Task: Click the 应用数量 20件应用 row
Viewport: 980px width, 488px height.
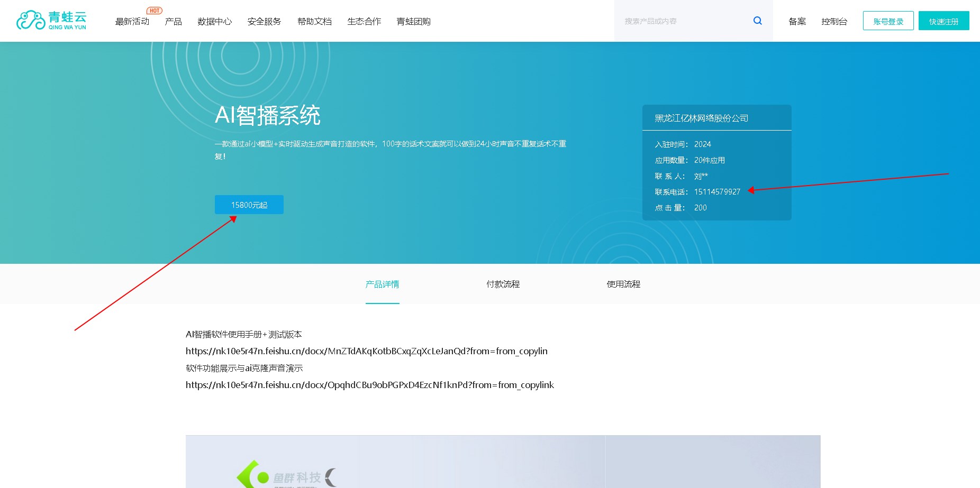Action: click(689, 160)
